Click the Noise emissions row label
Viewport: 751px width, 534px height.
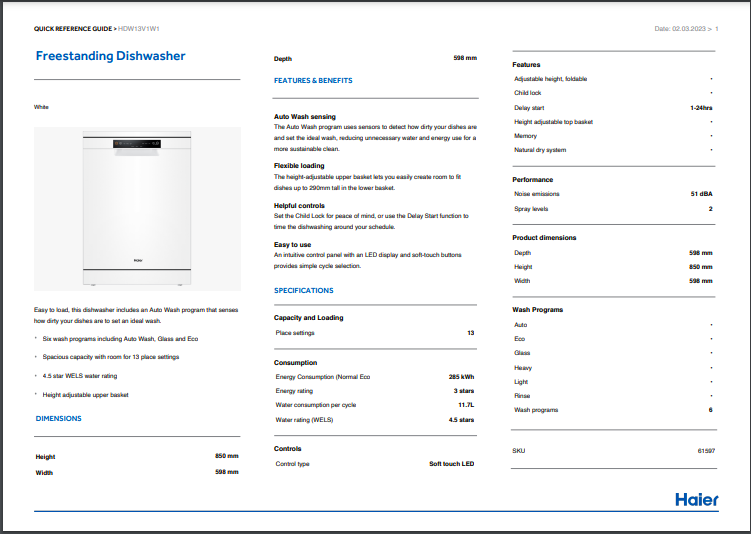point(537,194)
